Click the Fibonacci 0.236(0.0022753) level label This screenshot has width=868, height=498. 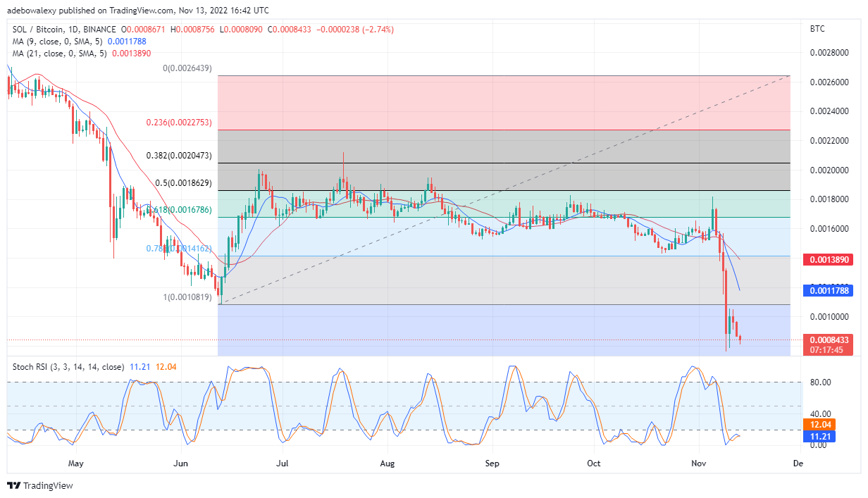pos(179,123)
